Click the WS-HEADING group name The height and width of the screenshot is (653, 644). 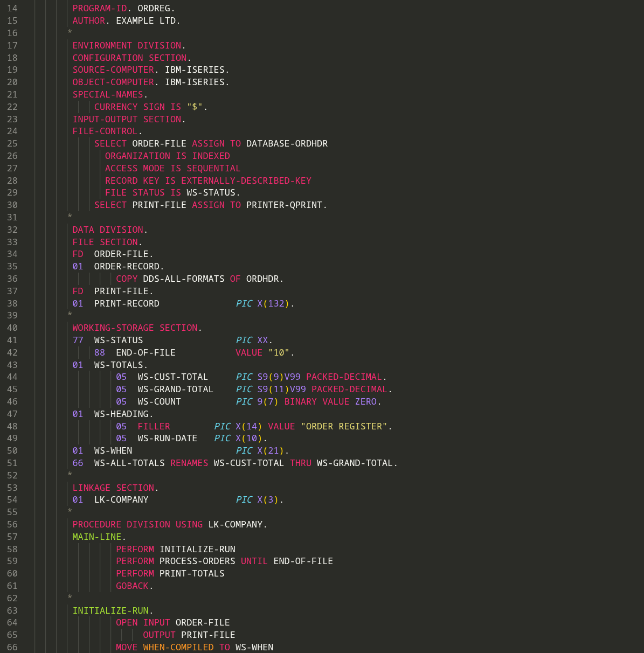click(121, 414)
